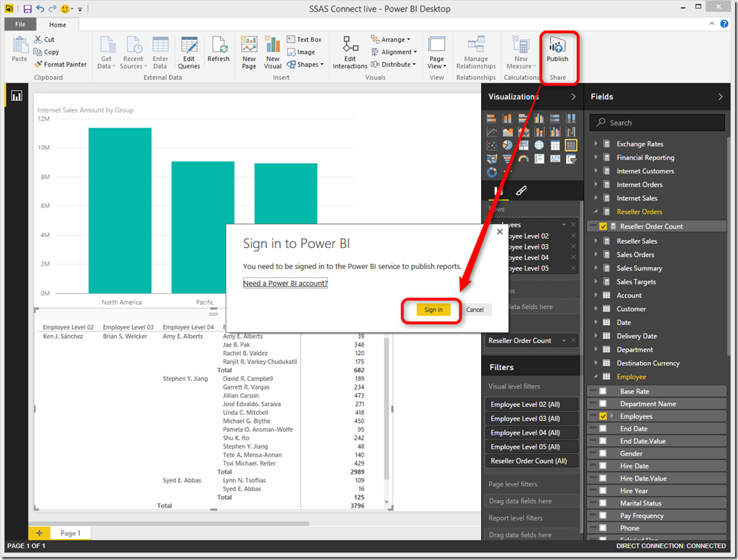Click the Fields Search box

point(657,123)
